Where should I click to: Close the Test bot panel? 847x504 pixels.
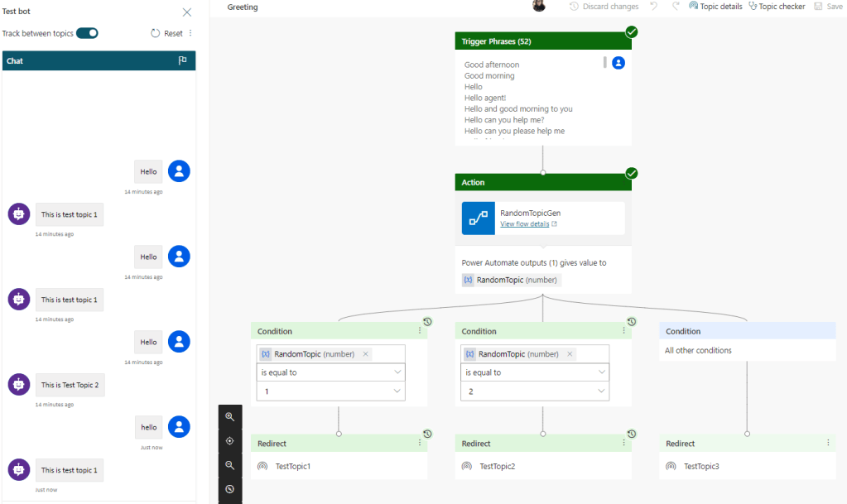coord(186,12)
